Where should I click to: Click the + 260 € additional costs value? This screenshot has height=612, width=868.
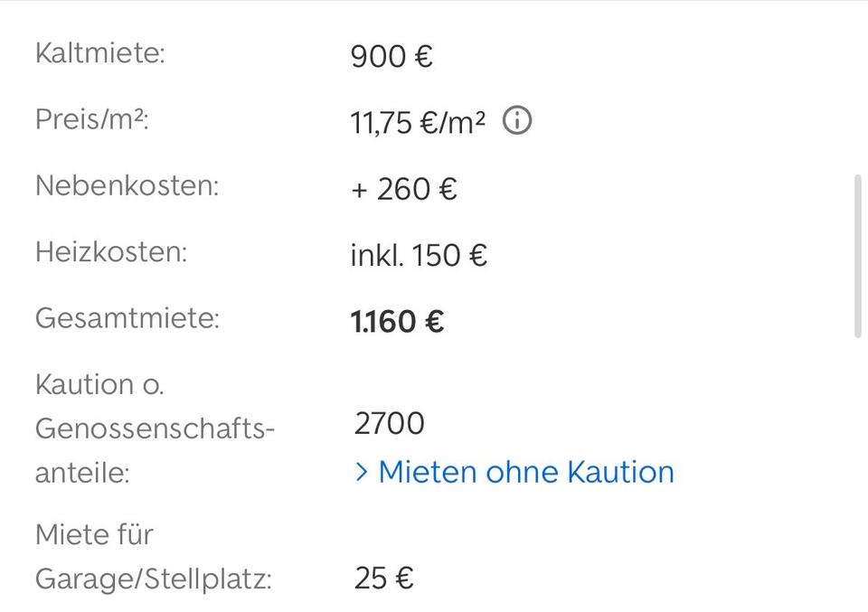[403, 190]
